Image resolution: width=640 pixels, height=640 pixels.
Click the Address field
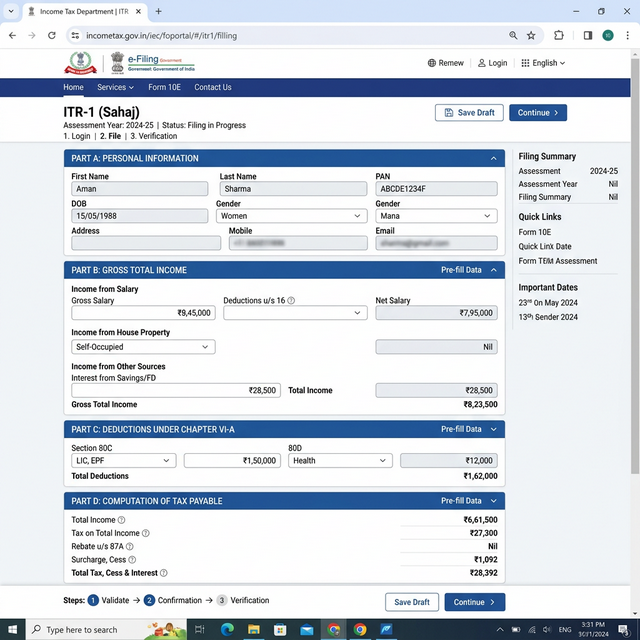click(x=146, y=243)
